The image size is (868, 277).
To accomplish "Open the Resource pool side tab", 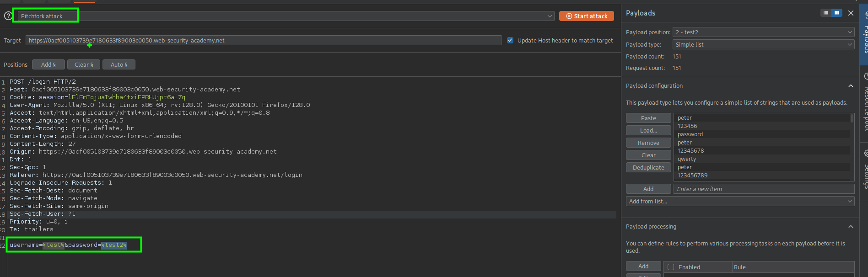I will pos(865,105).
